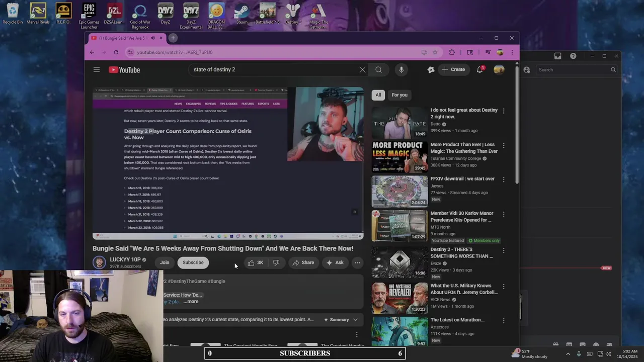Open the LUCKY 10P channel name

[125, 260]
